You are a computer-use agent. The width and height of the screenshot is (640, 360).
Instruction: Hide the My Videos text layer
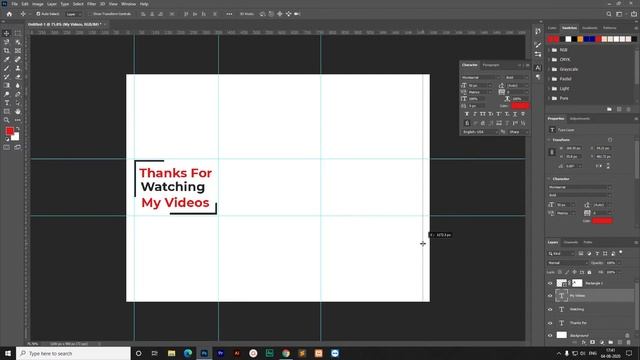coord(550,296)
